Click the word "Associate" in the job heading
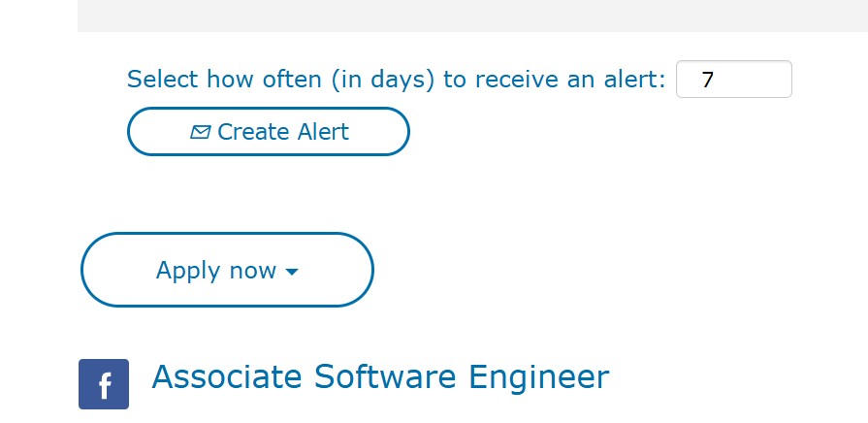Screen dimensions: 868x423 (x=228, y=376)
